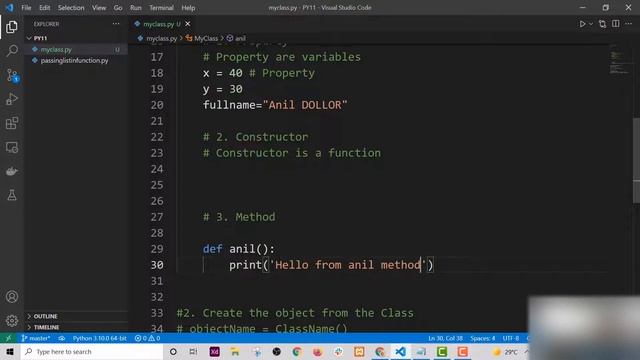Open Explorer panel more actions ellipsis
Screen dimensions: 640x360
[116, 24]
